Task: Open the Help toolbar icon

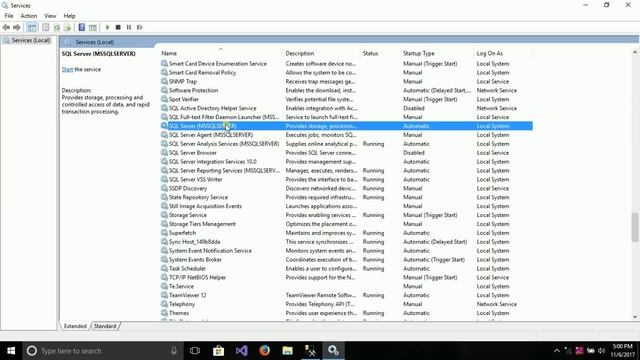Action: click(82, 27)
